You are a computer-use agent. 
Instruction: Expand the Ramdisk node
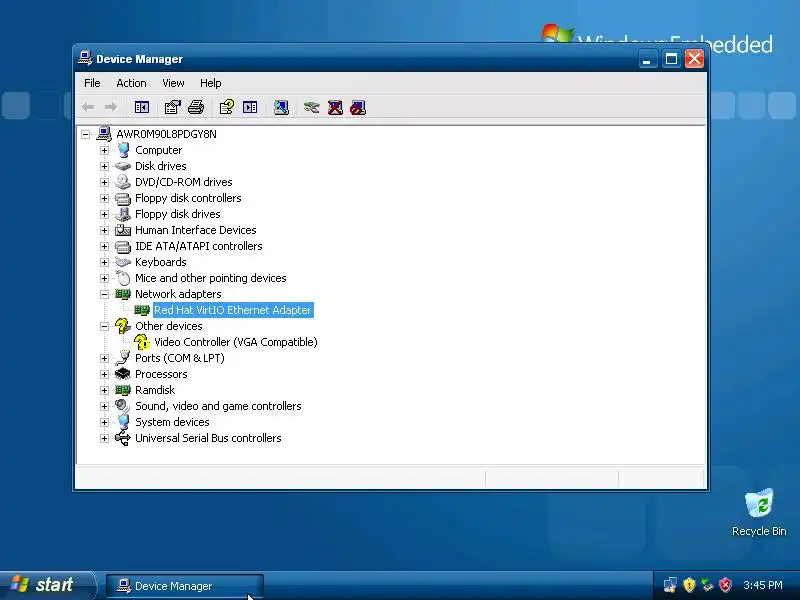pyautogui.click(x=104, y=390)
